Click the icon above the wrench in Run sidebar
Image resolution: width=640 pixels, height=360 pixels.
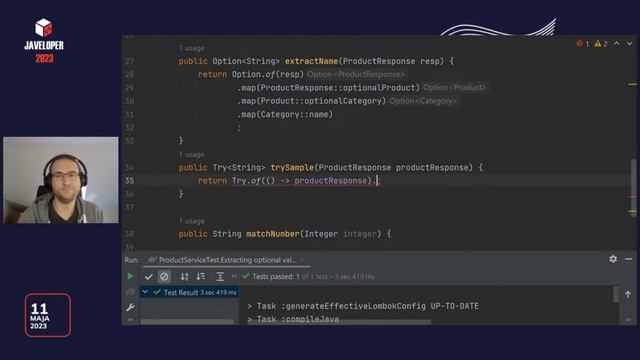pos(130,292)
